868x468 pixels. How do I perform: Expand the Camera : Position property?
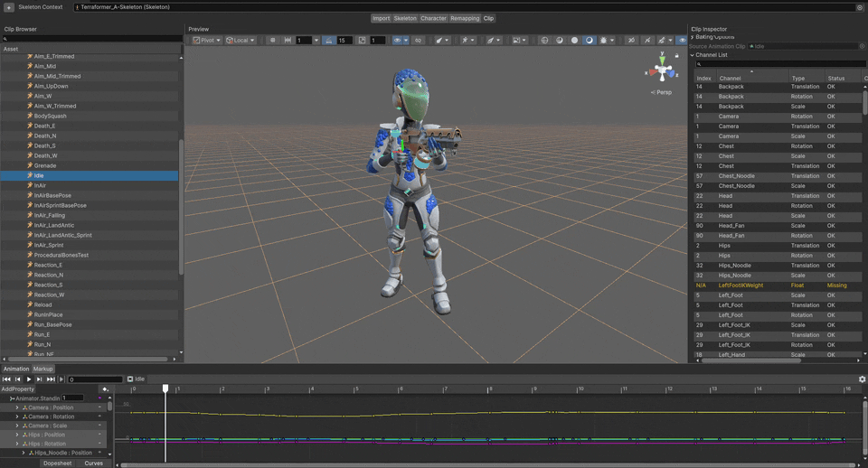[16, 407]
